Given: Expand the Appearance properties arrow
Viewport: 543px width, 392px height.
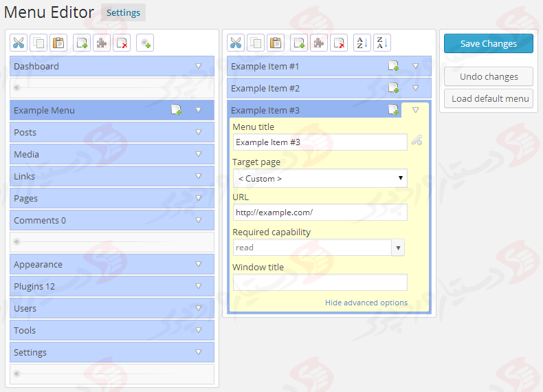Looking at the screenshot, I should (199, 264).
